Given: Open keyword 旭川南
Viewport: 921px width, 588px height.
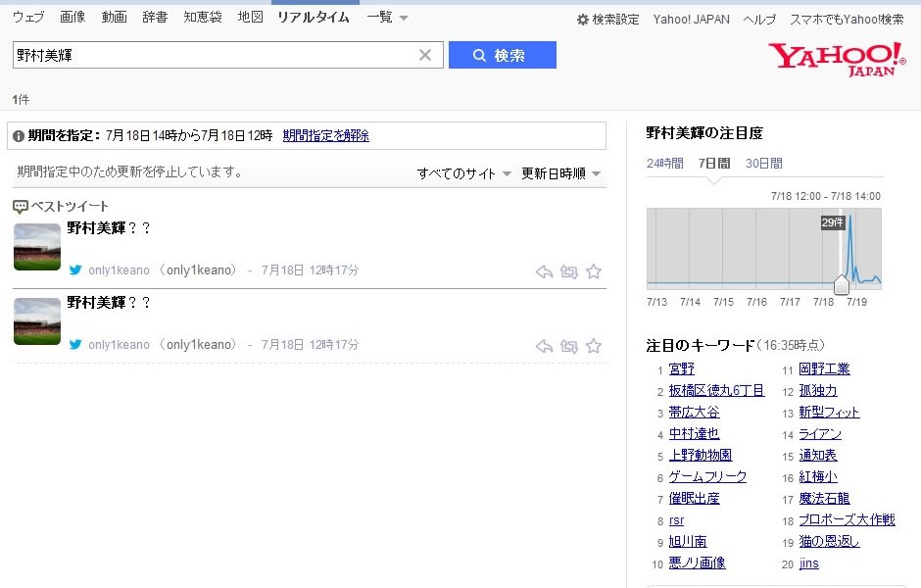Looking at the screenshot, I should pos(688,542).
